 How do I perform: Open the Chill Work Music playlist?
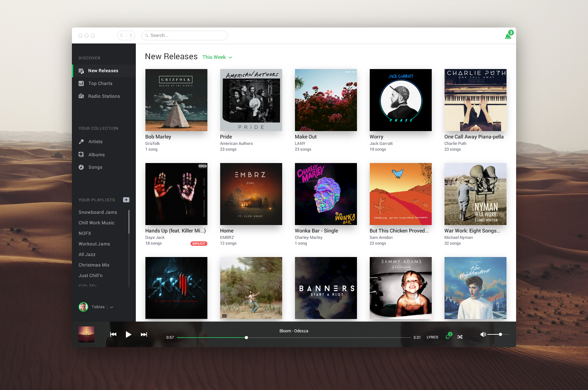[x=97, y=223]
